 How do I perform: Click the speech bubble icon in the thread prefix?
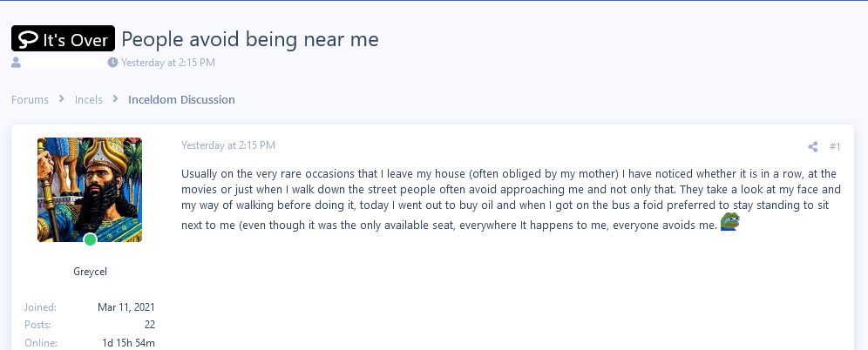click(28, 39)
